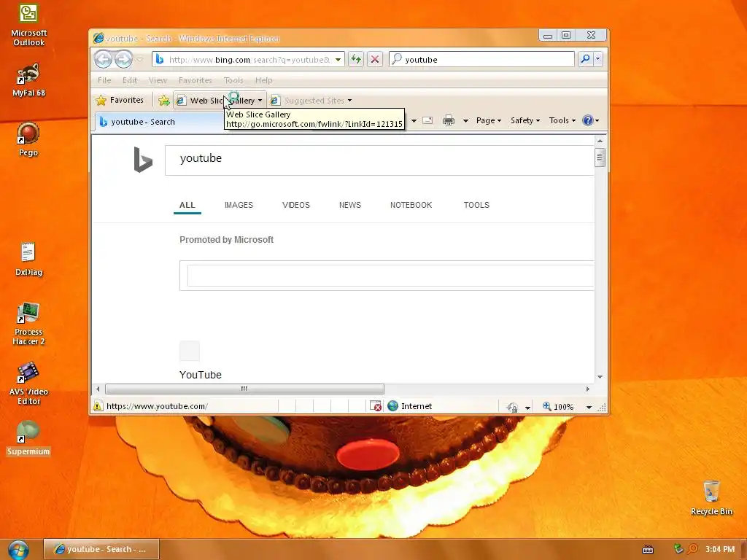Open the YouTube search result link

coord(201,375)
